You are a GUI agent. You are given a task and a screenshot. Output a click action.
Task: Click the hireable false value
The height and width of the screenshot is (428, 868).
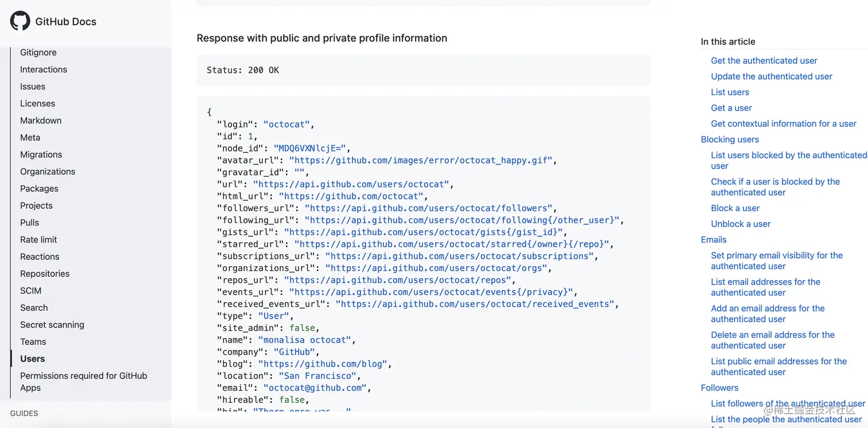[x=292, y=400]
